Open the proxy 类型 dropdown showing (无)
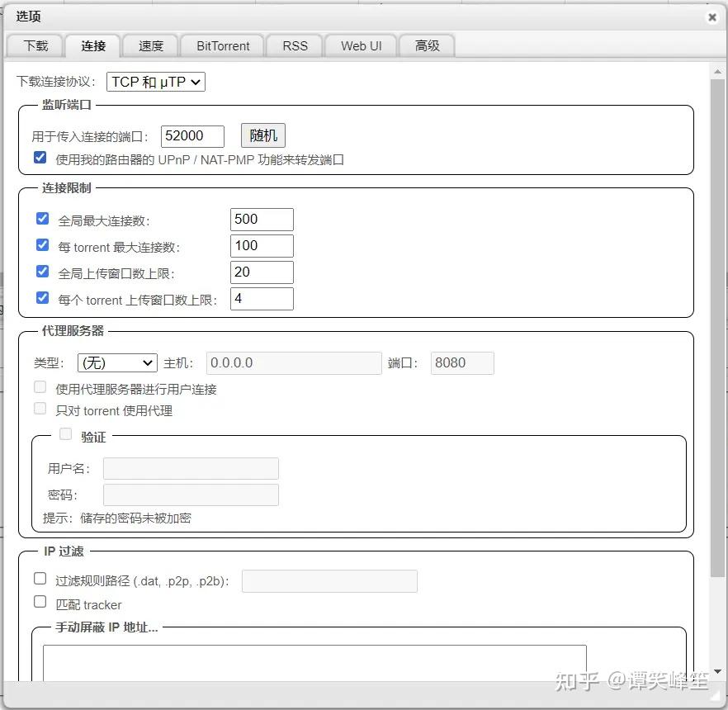The width and height of the screenshot is (728, 710). pos(117,362)
